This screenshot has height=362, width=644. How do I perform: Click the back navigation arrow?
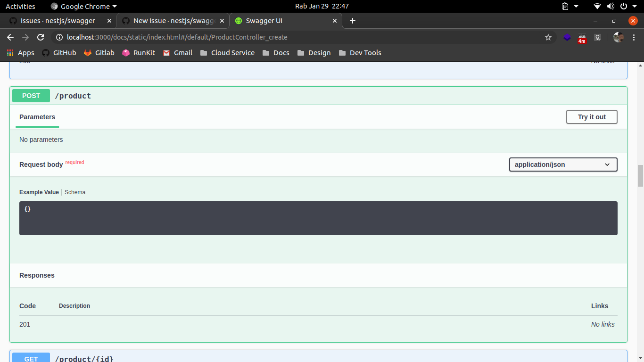(x=10, y=37)
